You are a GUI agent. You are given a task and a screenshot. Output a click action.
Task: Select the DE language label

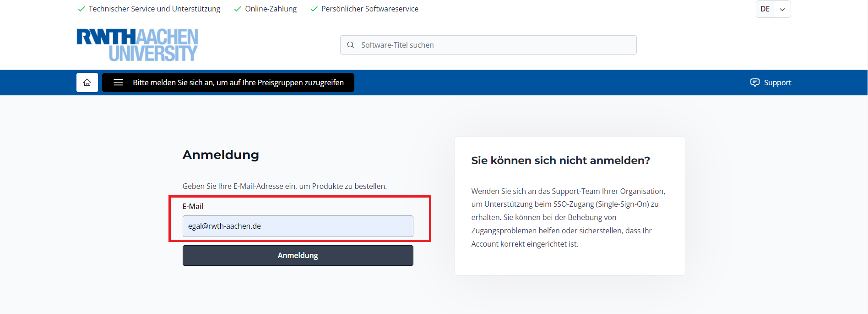pos(765,9)
